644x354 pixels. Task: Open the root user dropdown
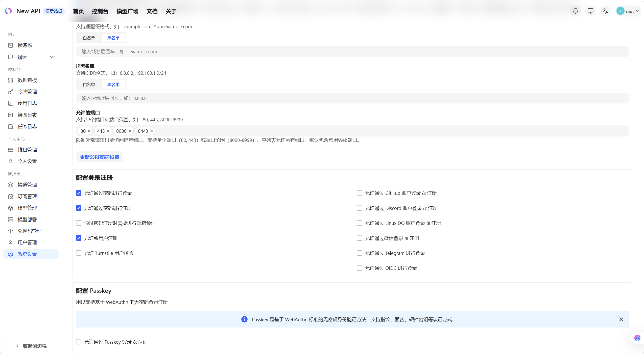point(628,11)
